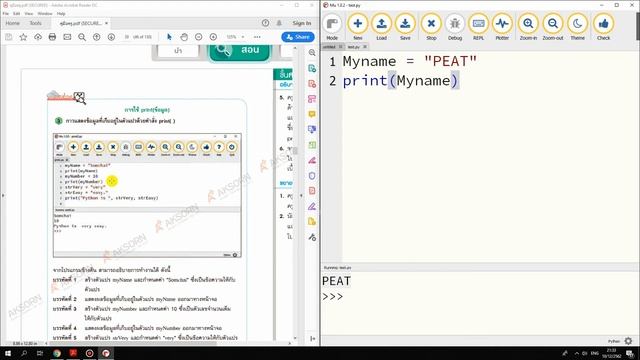Viewport: 640px width, 360px height.
Task: Choose the hand pan tool in Acrobat
Action: 184,37
